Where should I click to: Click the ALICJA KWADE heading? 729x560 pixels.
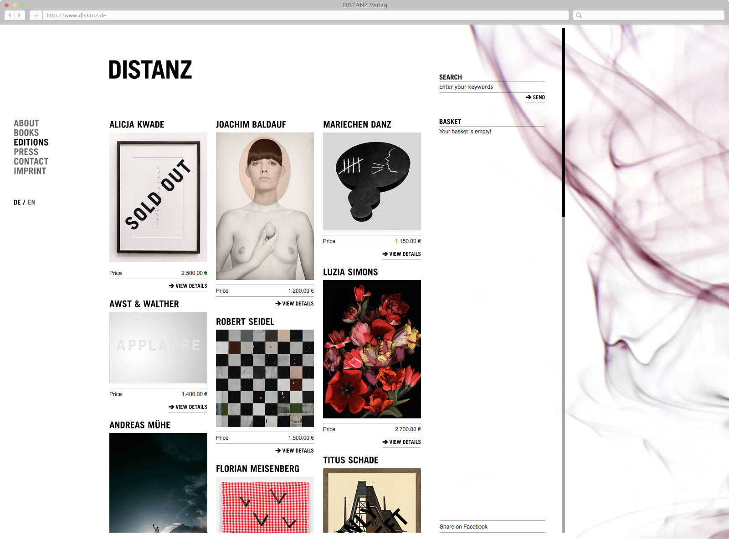click(137, 125)
